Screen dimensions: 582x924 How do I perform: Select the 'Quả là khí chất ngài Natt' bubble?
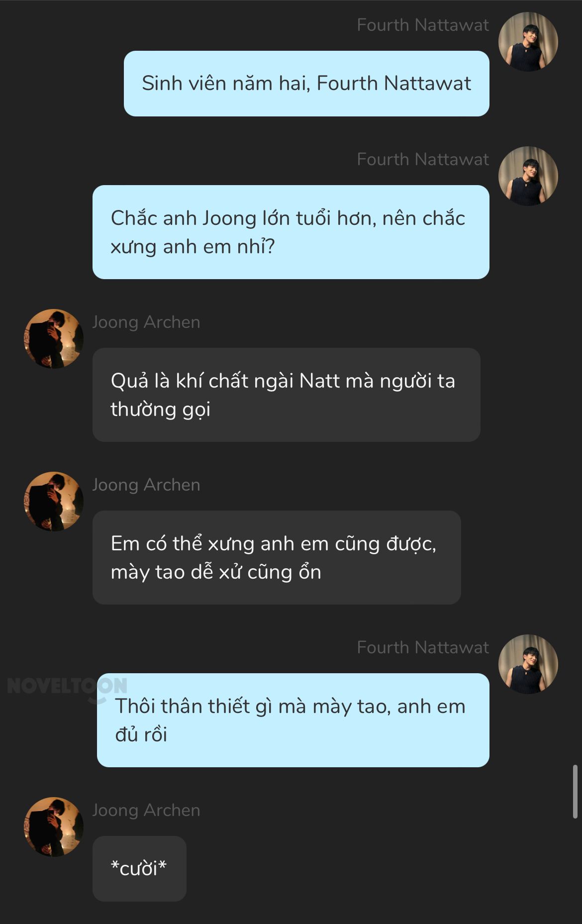(x=287, y=395)
